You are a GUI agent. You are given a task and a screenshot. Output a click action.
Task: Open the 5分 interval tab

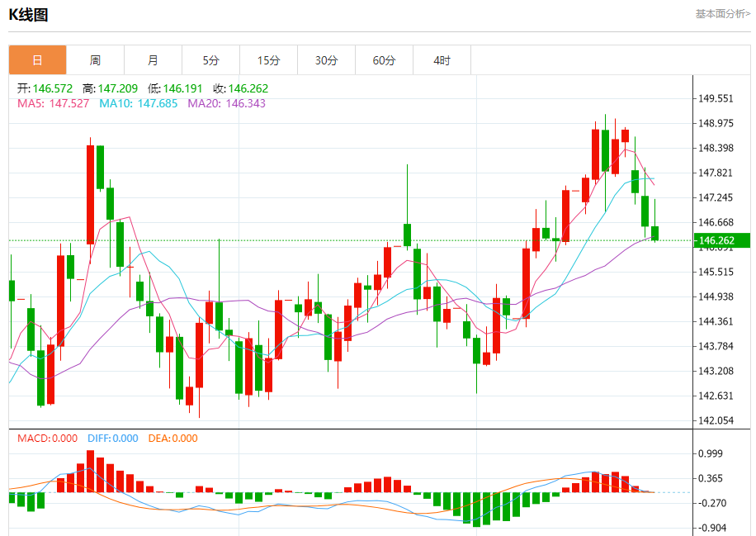pyautogui.click(x=211, y=60)
